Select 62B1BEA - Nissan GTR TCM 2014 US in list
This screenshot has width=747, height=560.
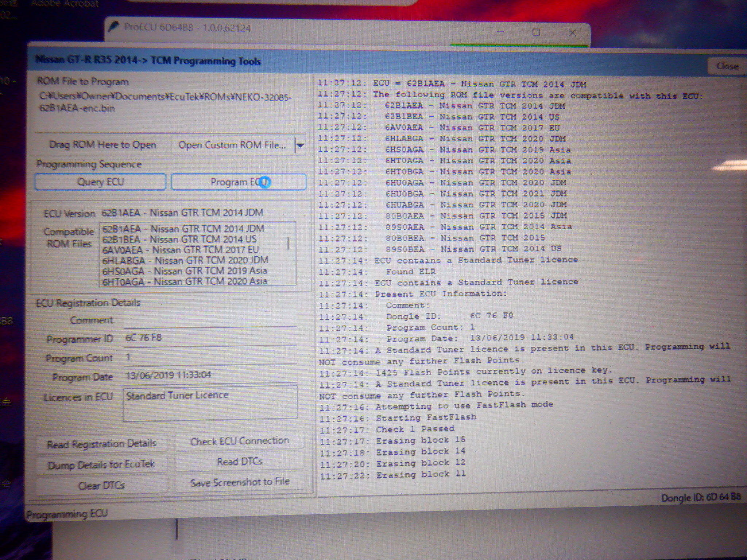[x=179, y=239]
